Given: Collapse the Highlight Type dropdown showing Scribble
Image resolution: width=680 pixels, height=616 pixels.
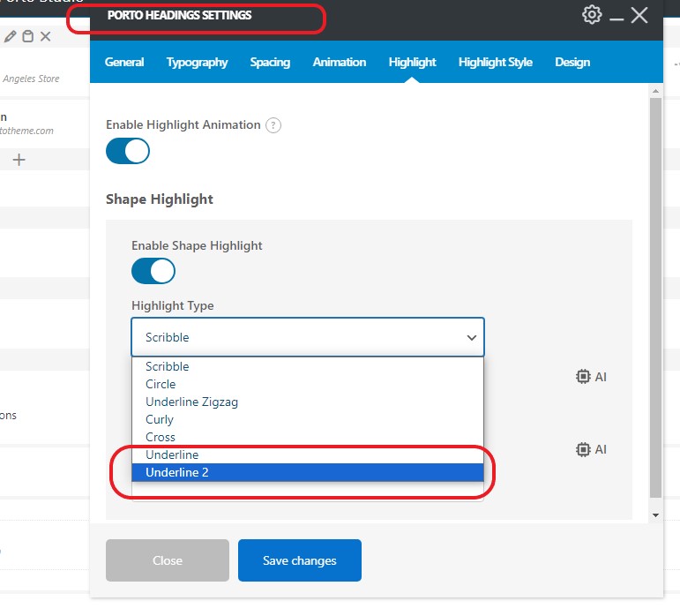Looking at the screenshot, I should [307, 337].
